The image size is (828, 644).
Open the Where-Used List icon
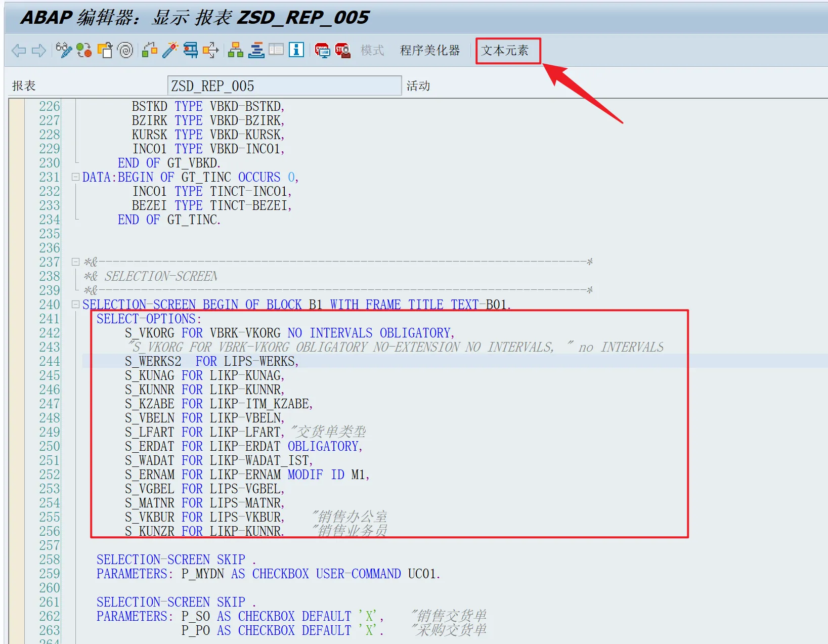tap(210, 50)
